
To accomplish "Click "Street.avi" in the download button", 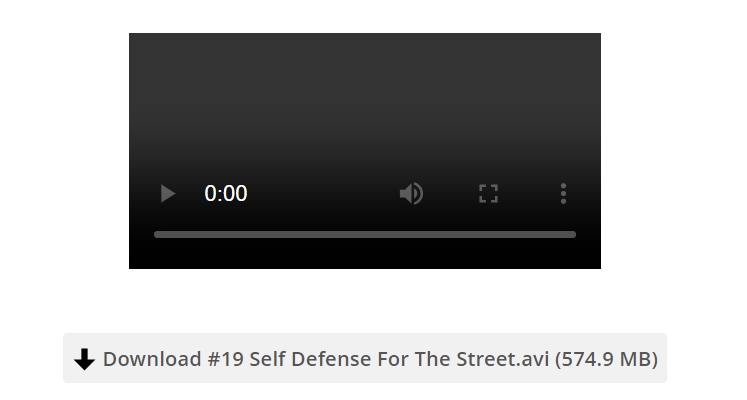I will (x=503, y=359).
